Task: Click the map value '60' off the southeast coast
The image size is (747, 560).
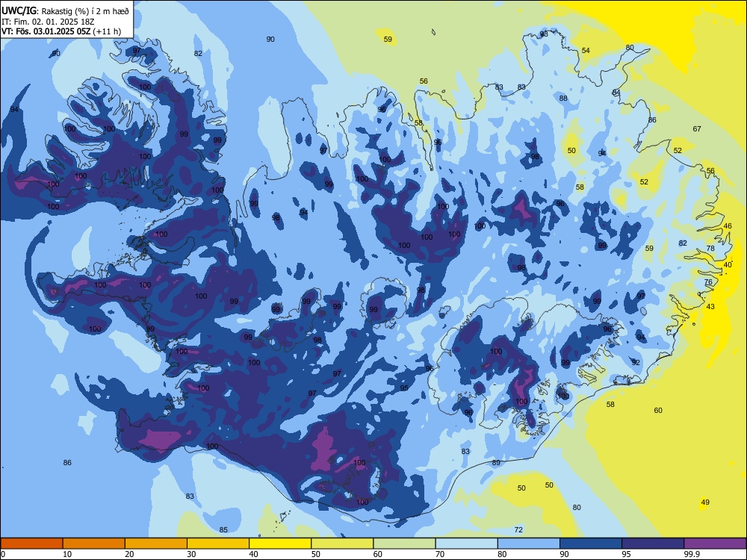Action: point(658,410)
